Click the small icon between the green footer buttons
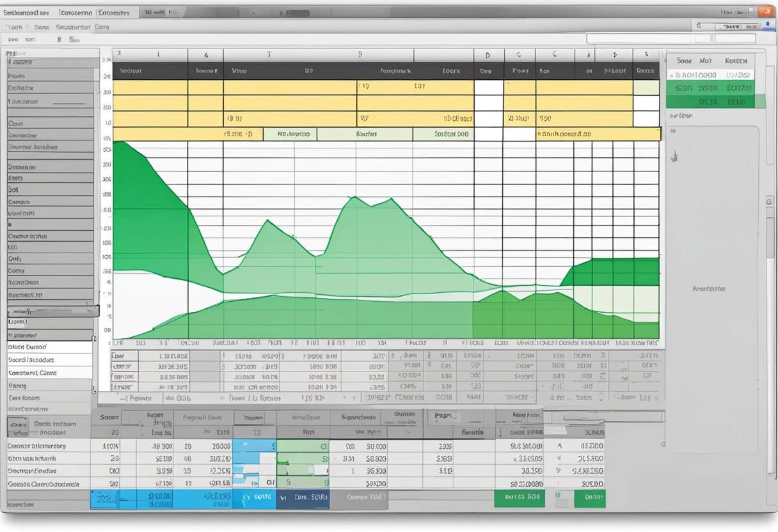 (559, 496)
